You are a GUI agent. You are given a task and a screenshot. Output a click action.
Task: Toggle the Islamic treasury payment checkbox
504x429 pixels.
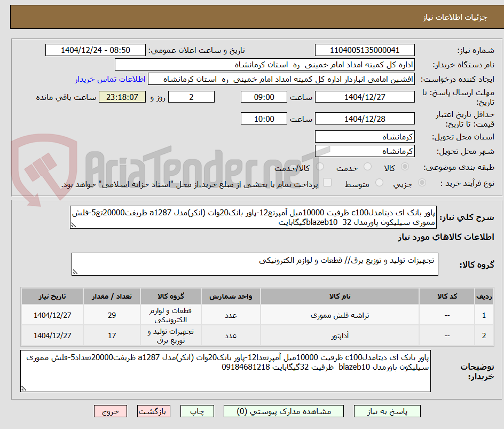click(x=327, y=182)
